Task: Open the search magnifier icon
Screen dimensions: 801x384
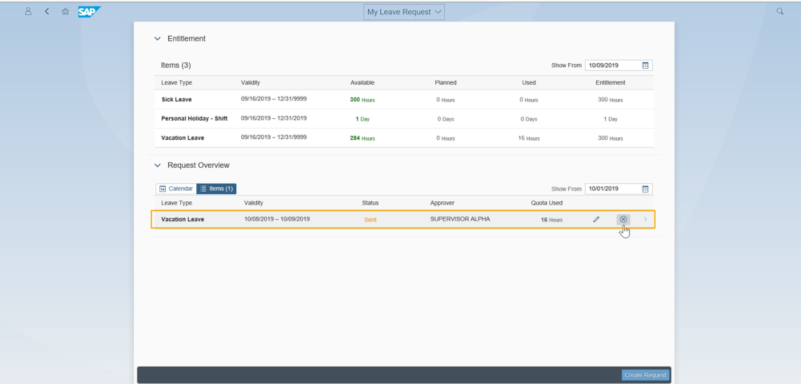Action: [780, 11]
